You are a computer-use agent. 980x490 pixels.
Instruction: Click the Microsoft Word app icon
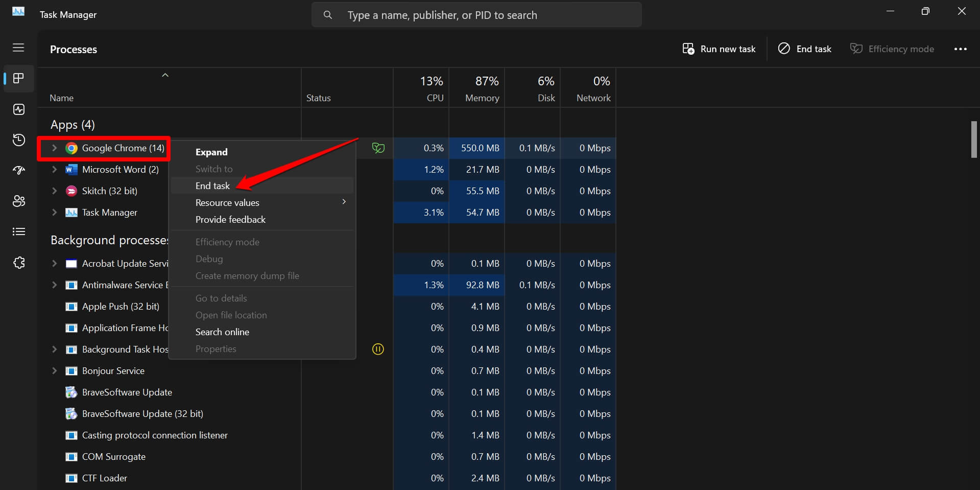(71, 170)
